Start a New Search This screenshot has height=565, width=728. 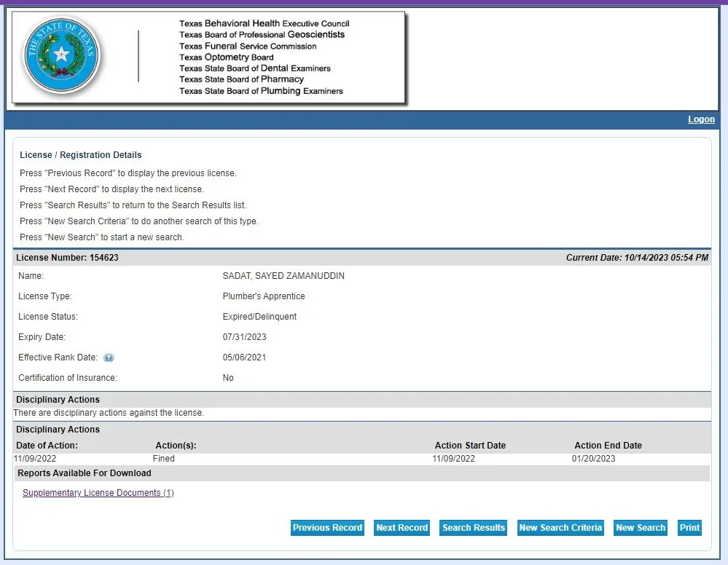pyautogui.click(x=641, y=528)
